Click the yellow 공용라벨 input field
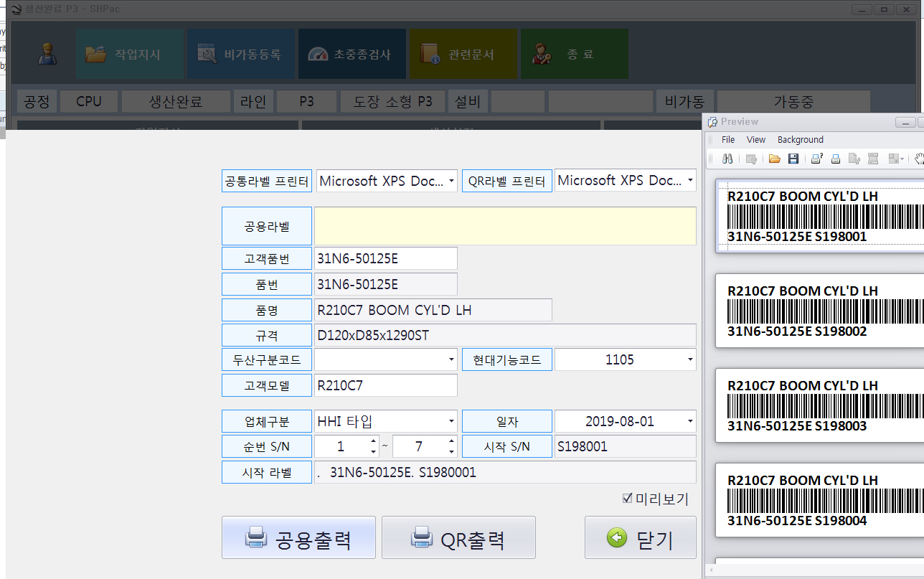The image size is (924, 579). [505, 226]
